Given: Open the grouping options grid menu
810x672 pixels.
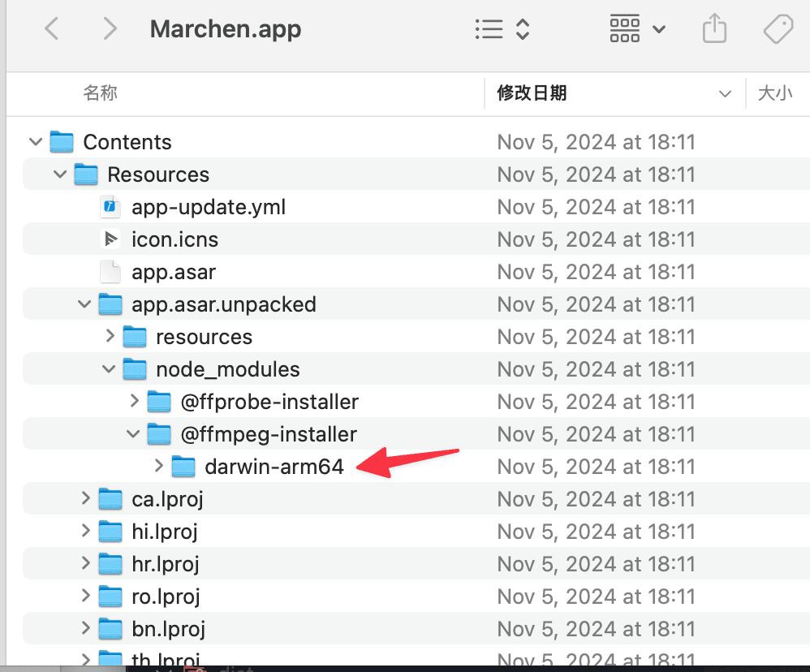Looking at the screenshot, I should coord(637,30).
